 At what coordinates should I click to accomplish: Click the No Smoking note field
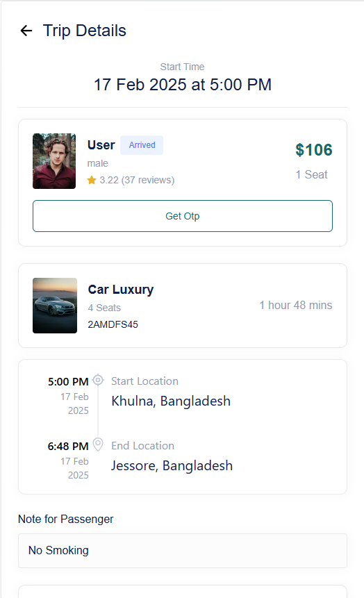point(183,551)
